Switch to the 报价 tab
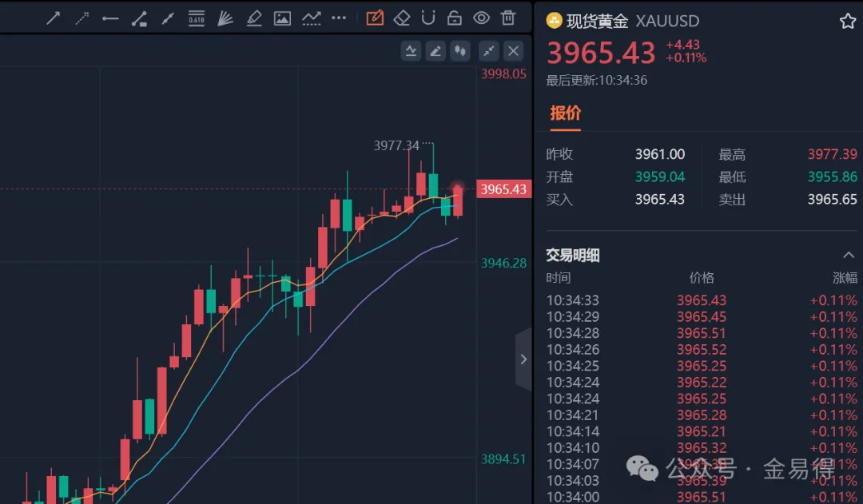Screen dimensions: 863x504 565,113
